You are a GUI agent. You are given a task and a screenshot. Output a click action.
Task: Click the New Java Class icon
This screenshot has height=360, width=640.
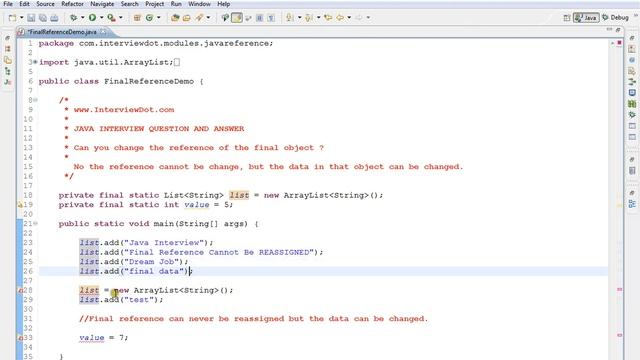[149, 18]
